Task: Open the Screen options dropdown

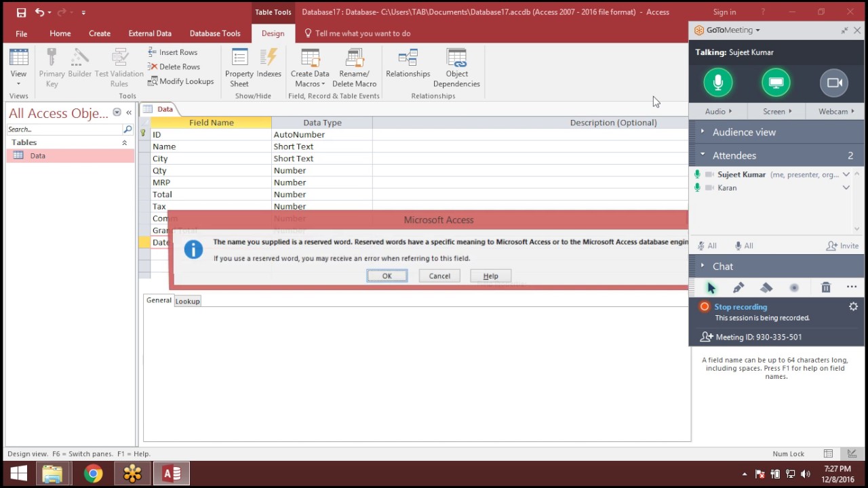Action: point(777,111)
